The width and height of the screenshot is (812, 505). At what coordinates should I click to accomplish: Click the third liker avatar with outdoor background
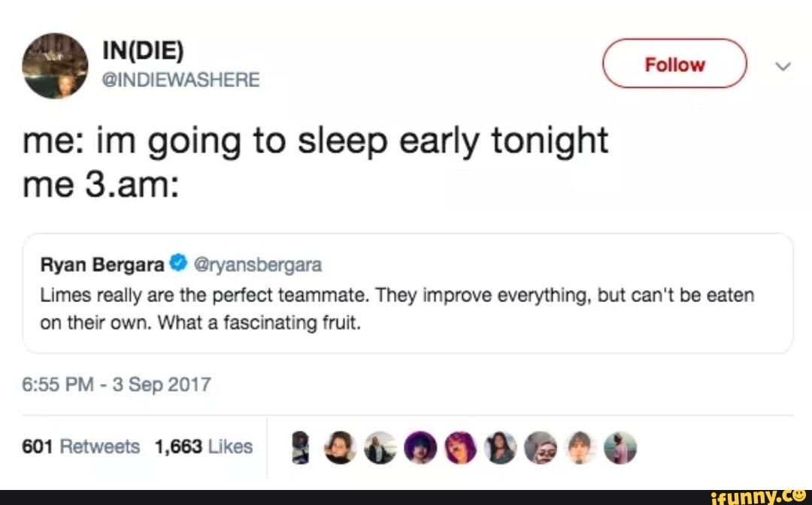click(x=380, y=447)
